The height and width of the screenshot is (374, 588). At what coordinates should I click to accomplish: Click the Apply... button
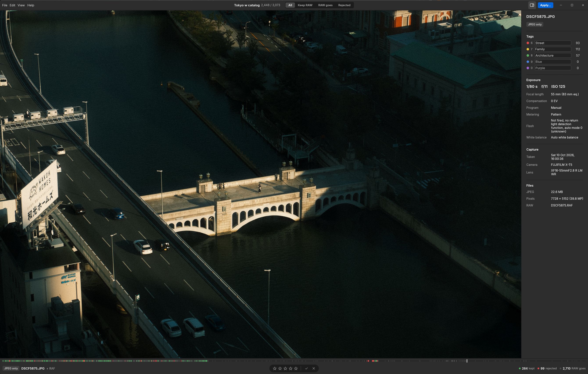point(545,5)
